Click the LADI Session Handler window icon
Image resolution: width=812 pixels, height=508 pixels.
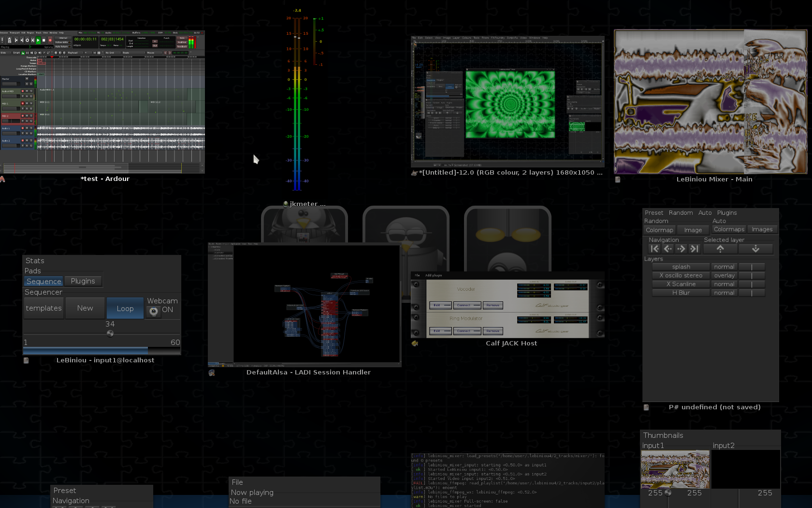click(x=212, y=373)
